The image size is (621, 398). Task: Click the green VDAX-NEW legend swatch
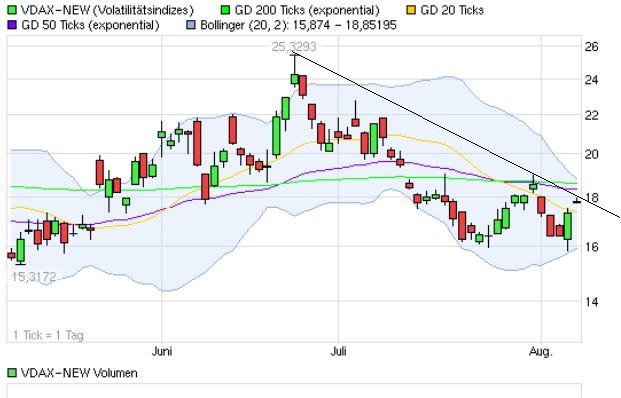pyautogui.click(x=12, y=10)
